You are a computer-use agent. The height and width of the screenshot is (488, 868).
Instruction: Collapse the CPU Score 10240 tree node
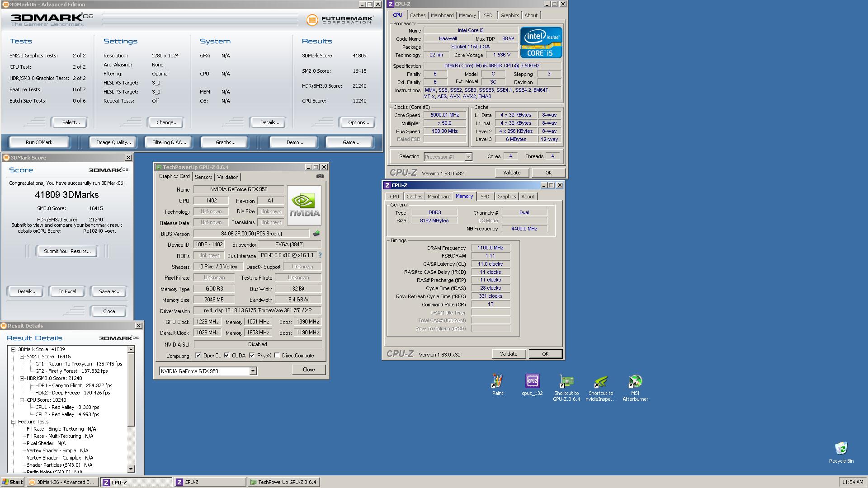coord(22,400)
